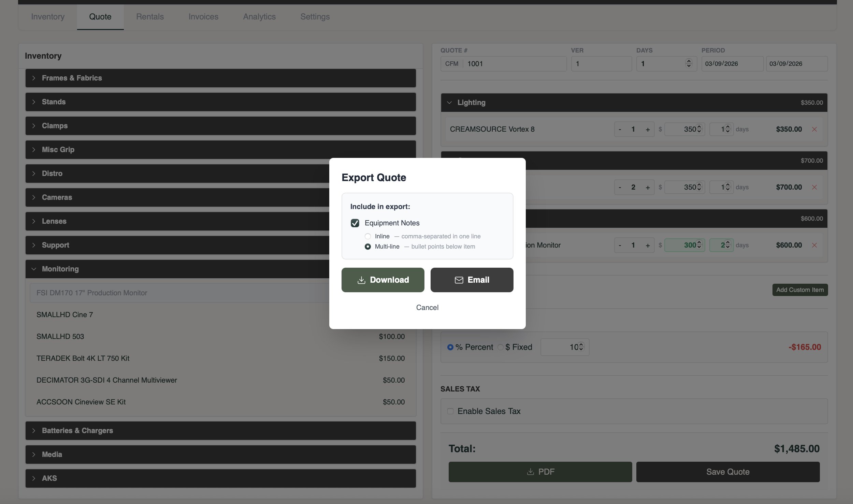Click the quote number input field

click(x=515, y=64)
